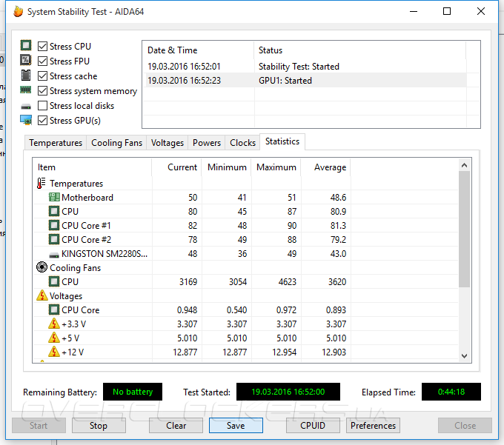Click the Clear button

click(176, 426)
